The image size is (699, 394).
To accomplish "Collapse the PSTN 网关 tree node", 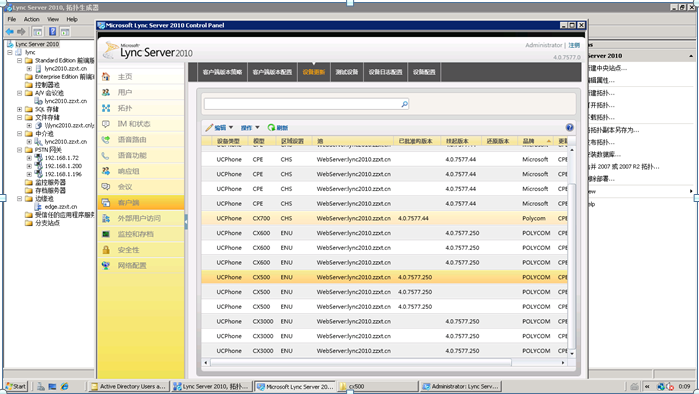I will pos(20,150).
